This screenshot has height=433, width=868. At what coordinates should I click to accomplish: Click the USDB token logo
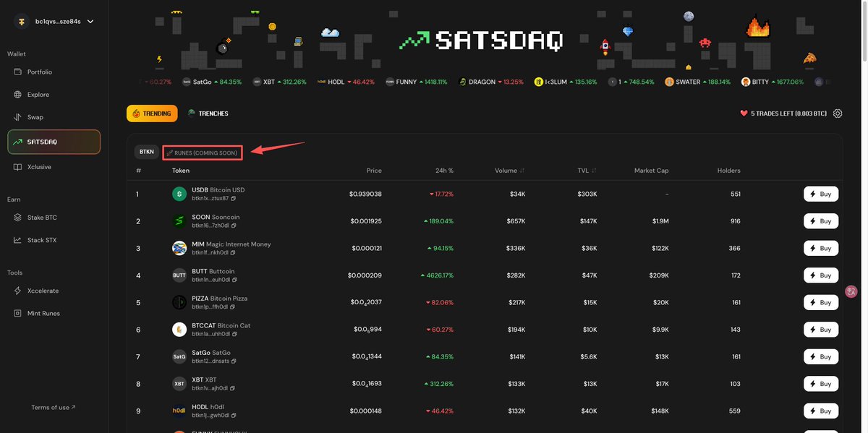point(179,194)
